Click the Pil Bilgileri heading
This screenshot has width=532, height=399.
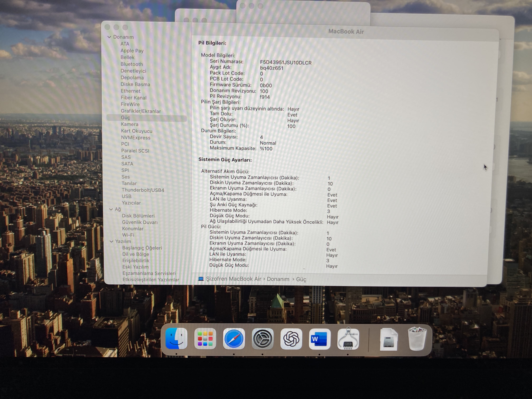click(x=212, y=43)
